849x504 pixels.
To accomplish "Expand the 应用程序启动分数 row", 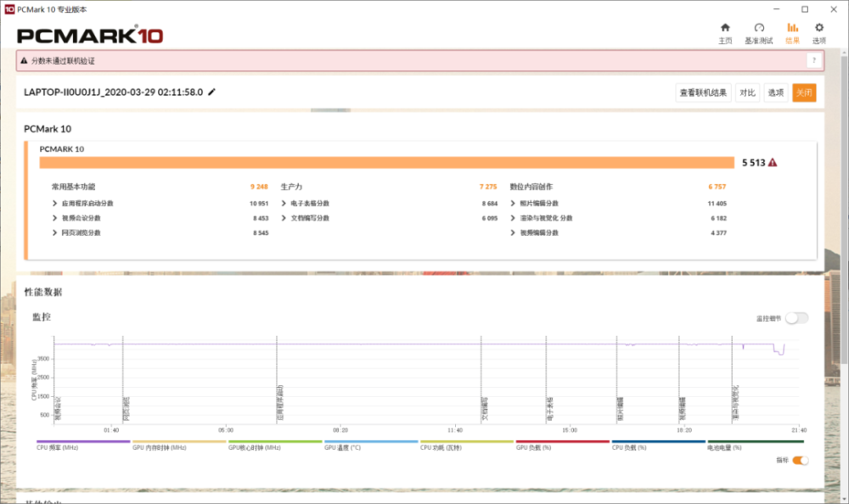I will pyautogui.click(x=54, y=203).
